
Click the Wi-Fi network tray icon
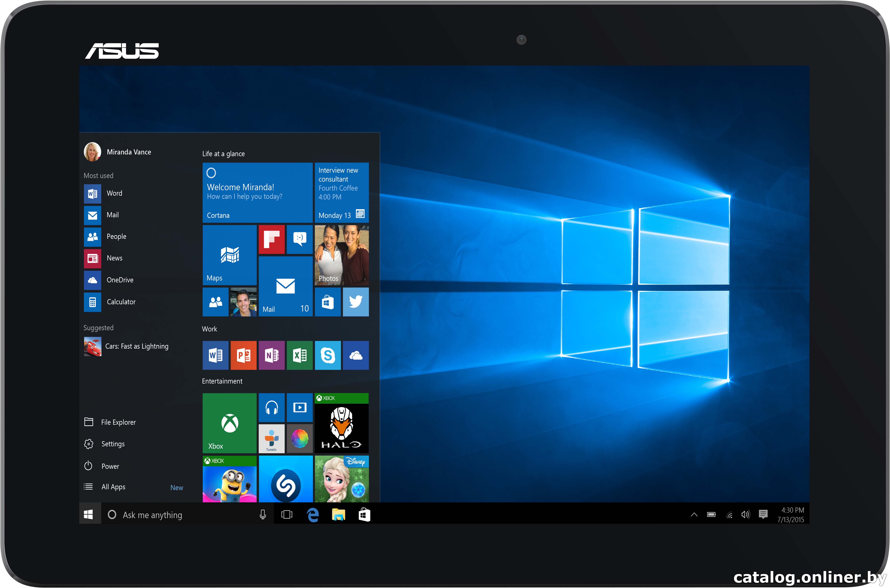tap(730, 515)
